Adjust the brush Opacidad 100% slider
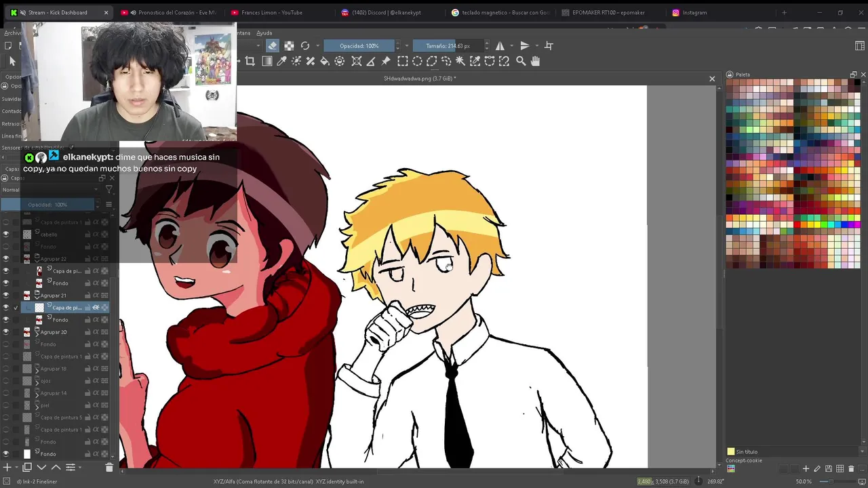Screen dimensions: 868x488 [x=359, y=45]
